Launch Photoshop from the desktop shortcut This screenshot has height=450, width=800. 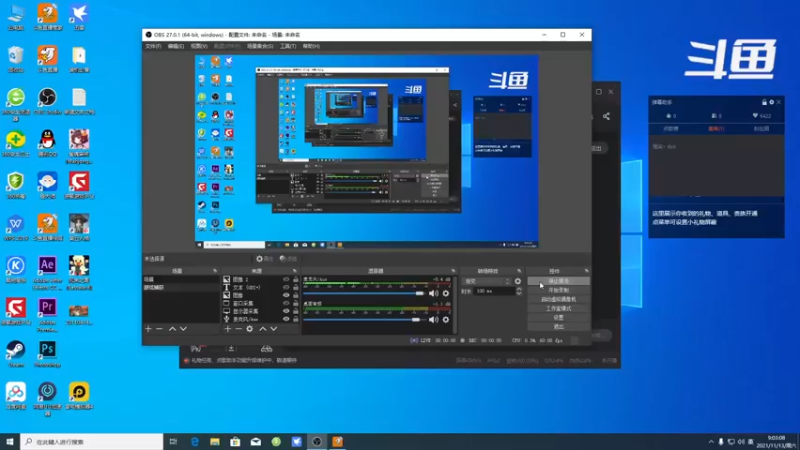[47, 354]
